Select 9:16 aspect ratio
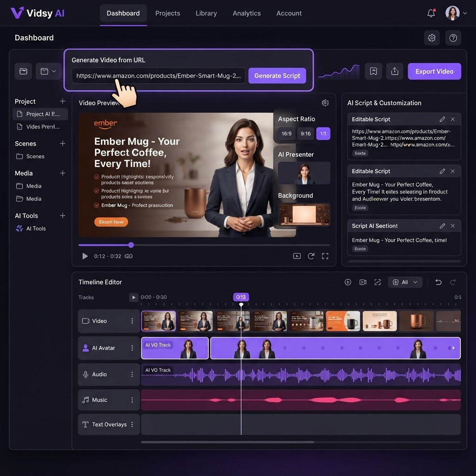 (305, 133)
